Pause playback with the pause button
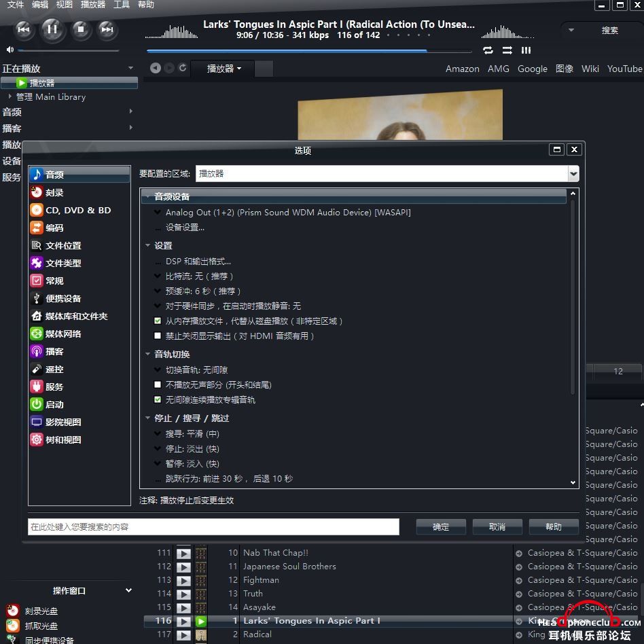The image size is (644, 644). (x=52, y=30)
